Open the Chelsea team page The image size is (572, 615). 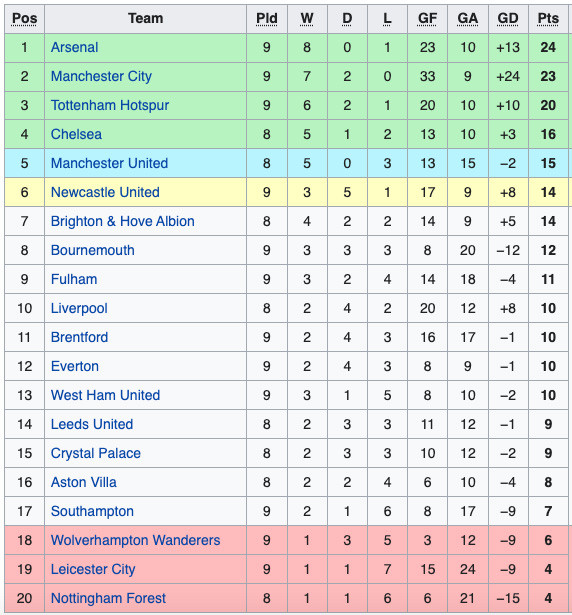point(76,135)
